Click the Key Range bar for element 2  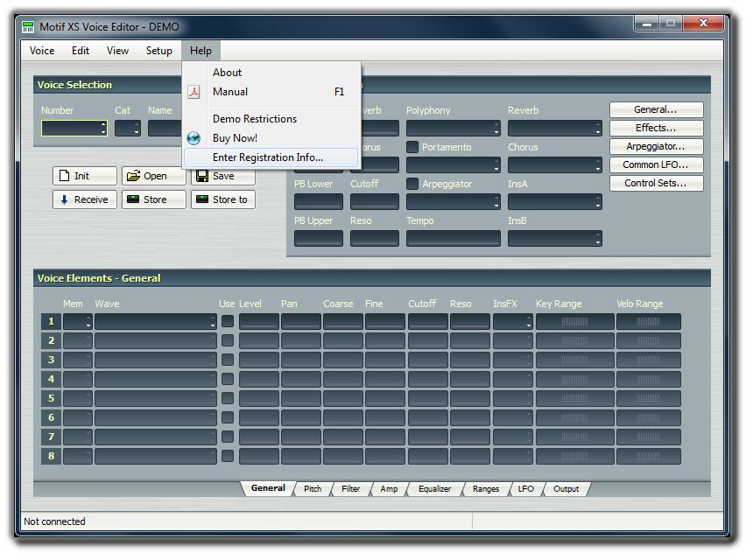[575, 340]
